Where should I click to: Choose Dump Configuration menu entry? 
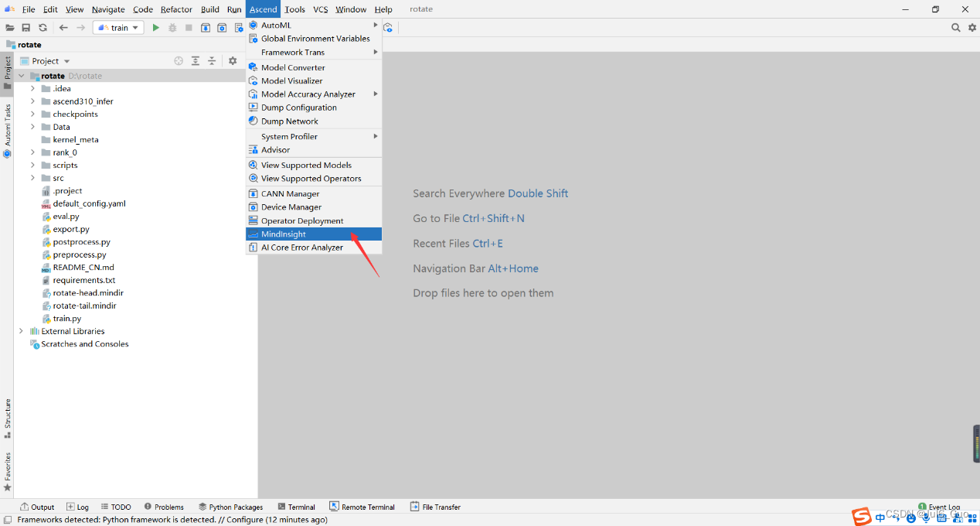314,108
